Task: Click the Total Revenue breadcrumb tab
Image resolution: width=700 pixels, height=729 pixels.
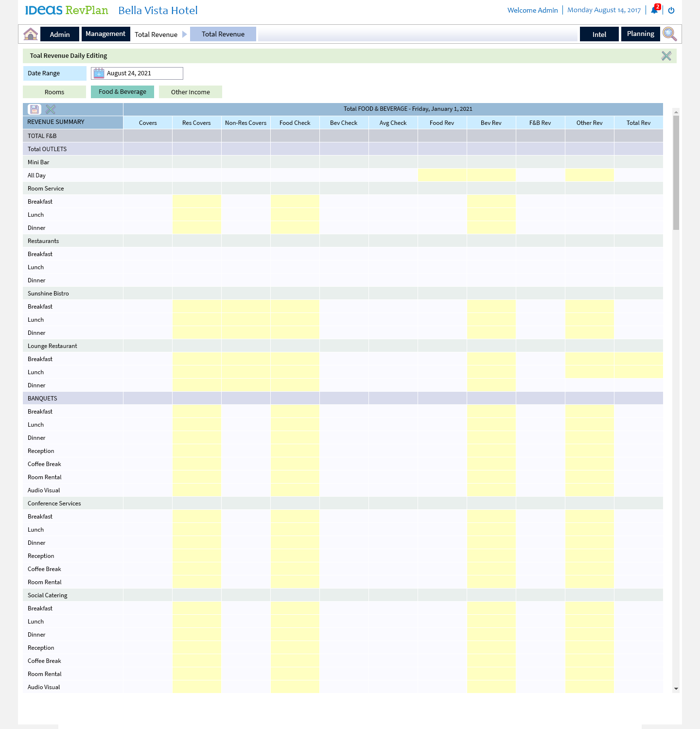Action: [x=223, y=34]
